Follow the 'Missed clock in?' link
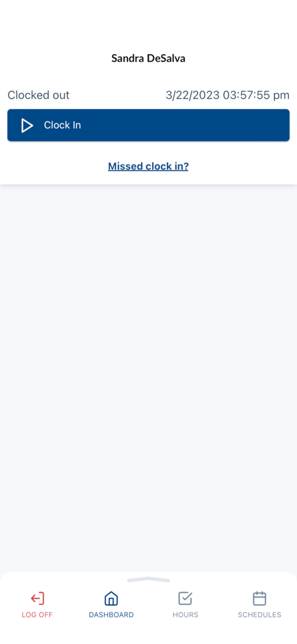The width and height of the screenshot is (297, 644). click(x=148, y=166)
